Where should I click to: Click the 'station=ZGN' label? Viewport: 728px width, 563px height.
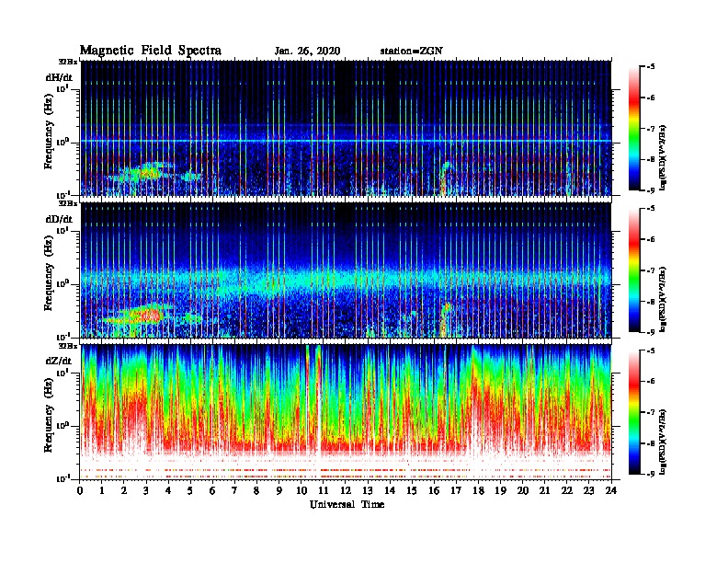(x=411, y=52)
